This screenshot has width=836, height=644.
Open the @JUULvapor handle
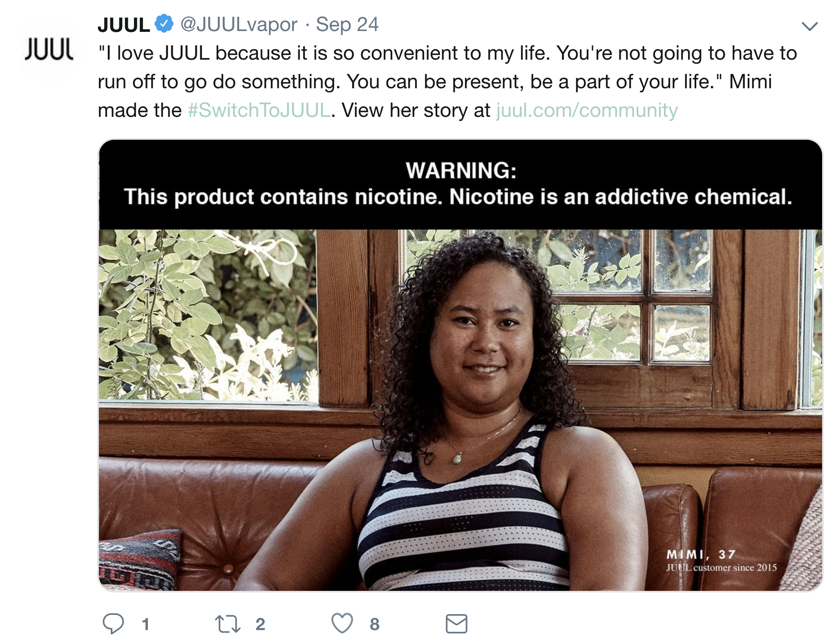point(239,25)
